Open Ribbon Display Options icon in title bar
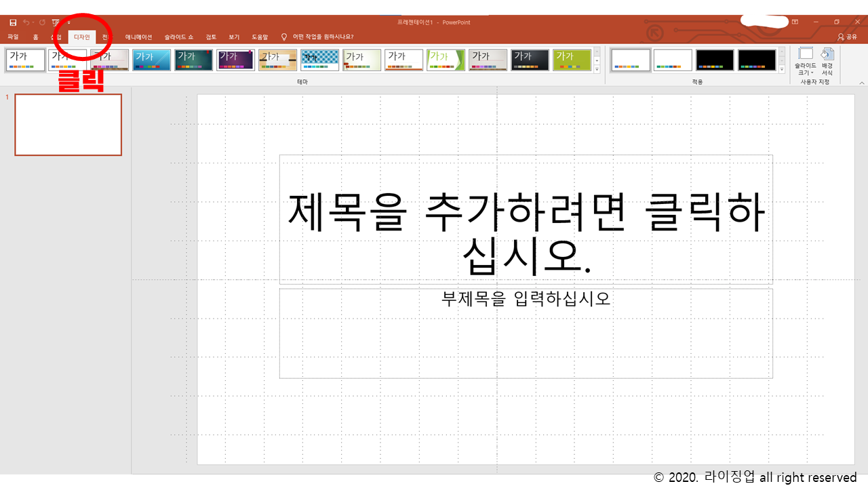 point(795,22)
